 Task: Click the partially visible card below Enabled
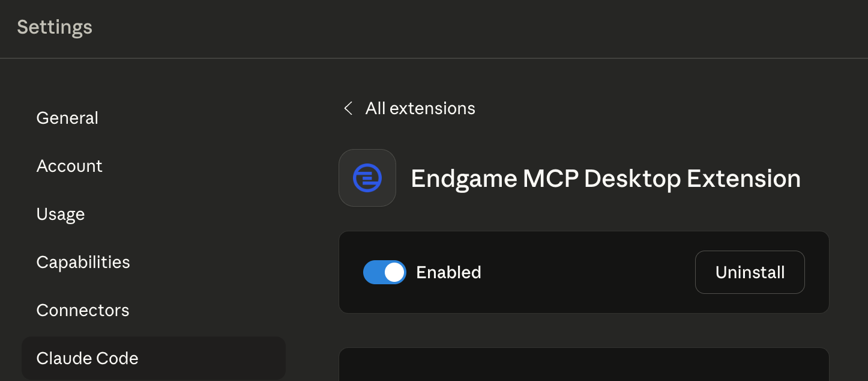pos(584,367)
